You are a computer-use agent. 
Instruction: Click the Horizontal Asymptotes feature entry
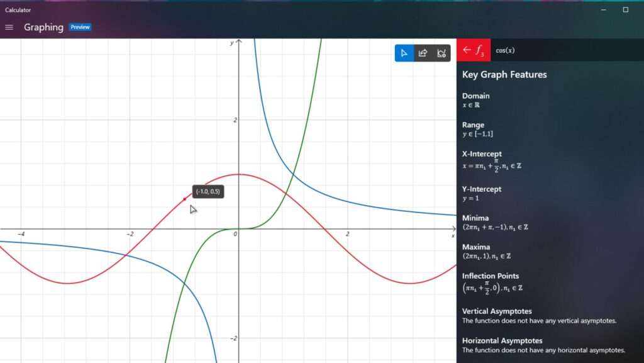pos(502,341)
